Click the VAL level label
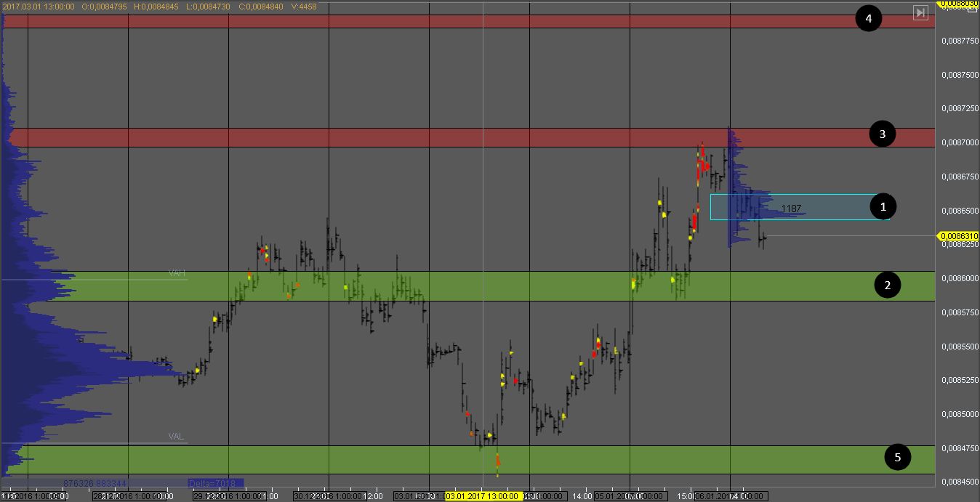 point(176,437)
